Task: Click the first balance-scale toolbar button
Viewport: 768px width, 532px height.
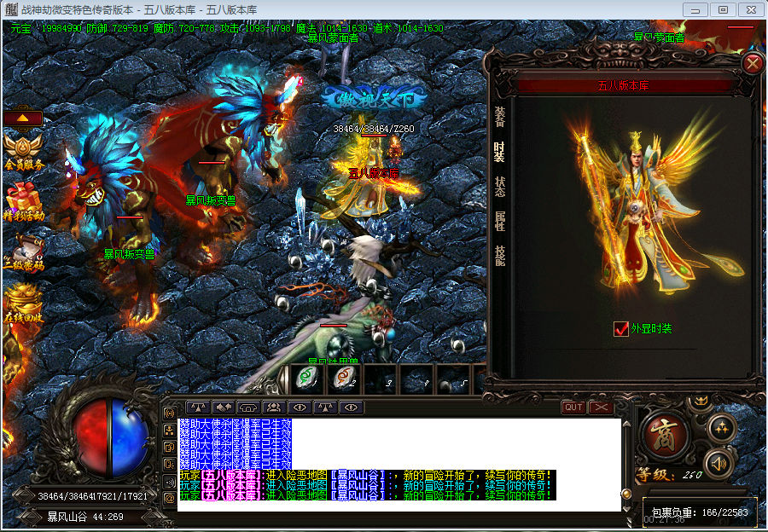Action: pos(198,408)
